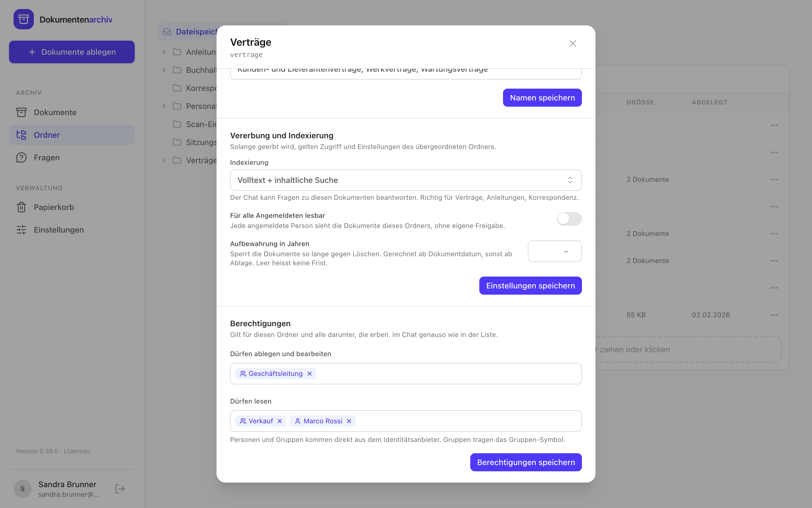Viewport: 812px width, 508px height.
Task: Go to the Fragen page
Action: (72, 157)
